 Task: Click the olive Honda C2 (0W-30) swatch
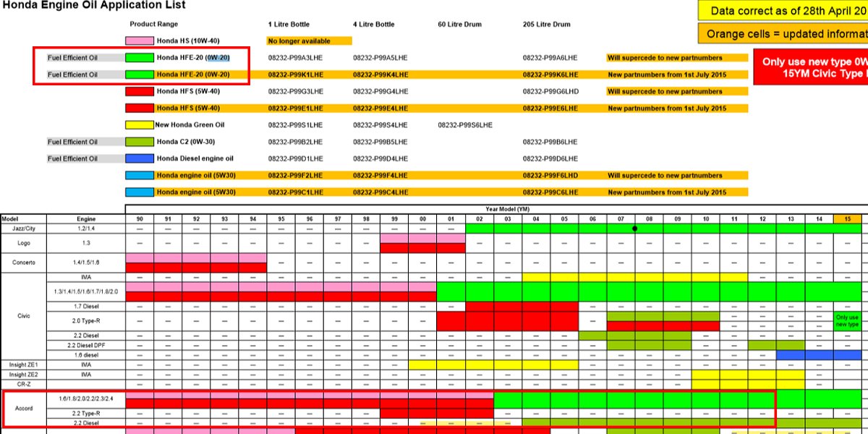(x=139, y=142)
